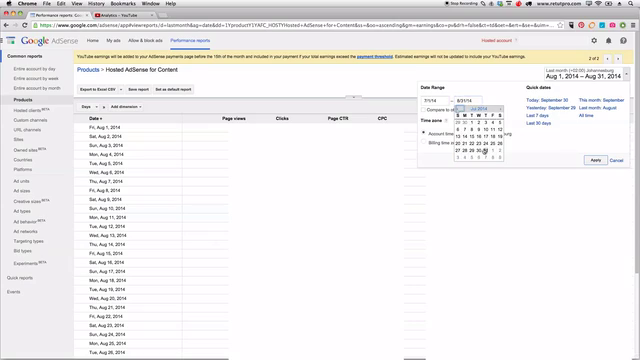
Task: Click the start date input field
Action: pyautogui.click(x=435, y=100)
